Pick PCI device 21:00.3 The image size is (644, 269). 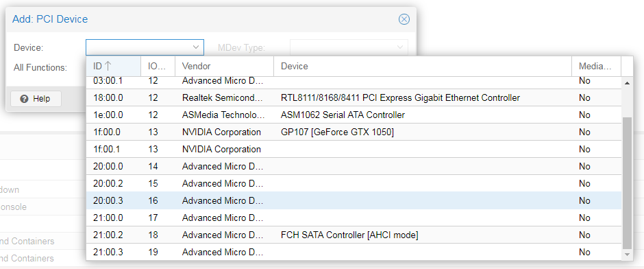click(354, 252)
